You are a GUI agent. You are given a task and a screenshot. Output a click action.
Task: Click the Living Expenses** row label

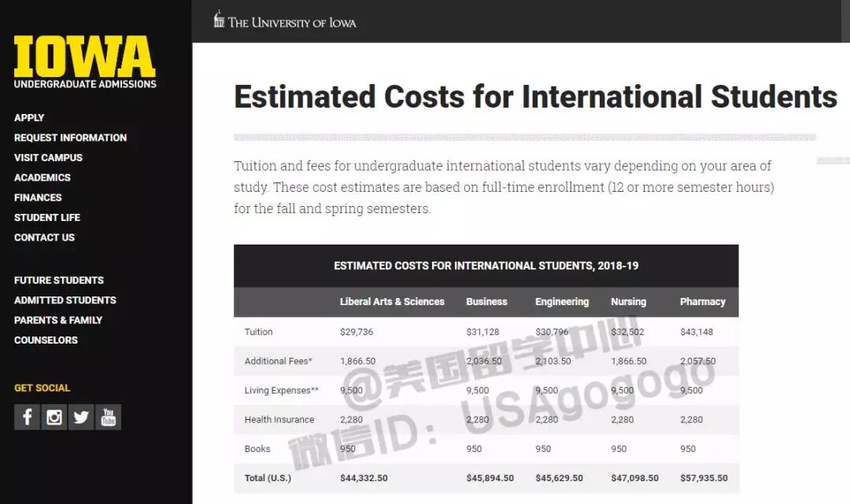pos(281,390)
